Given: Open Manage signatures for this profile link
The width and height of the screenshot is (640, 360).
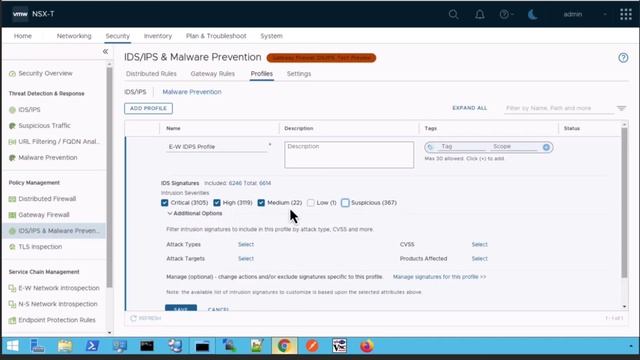Looking at the screenshot, I should [439, 277].
